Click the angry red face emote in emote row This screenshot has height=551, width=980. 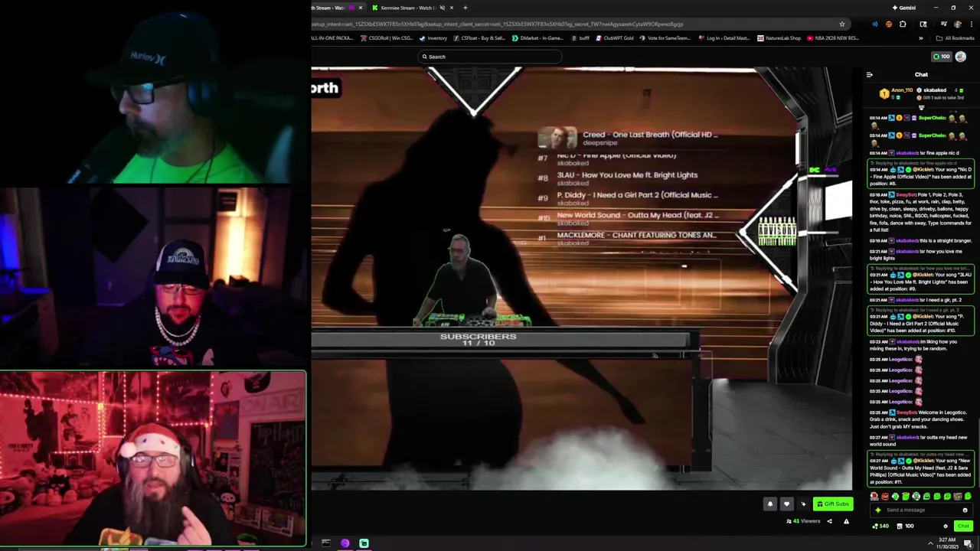pos(885,497)
